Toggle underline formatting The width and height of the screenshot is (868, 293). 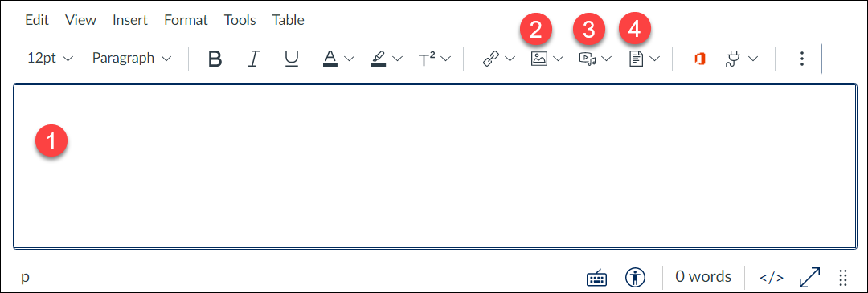292,59
